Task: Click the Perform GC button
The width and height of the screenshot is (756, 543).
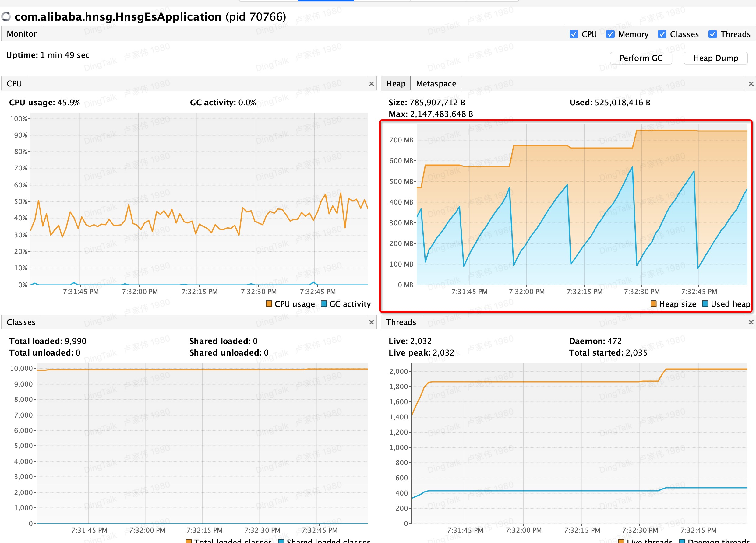Action: pos(641,58)
